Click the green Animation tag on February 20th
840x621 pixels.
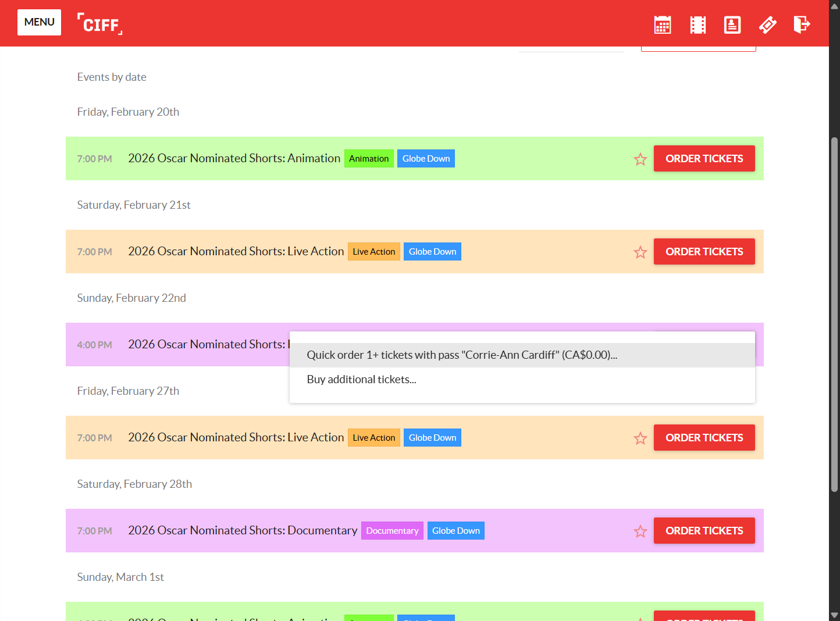[x=369, y=159]
